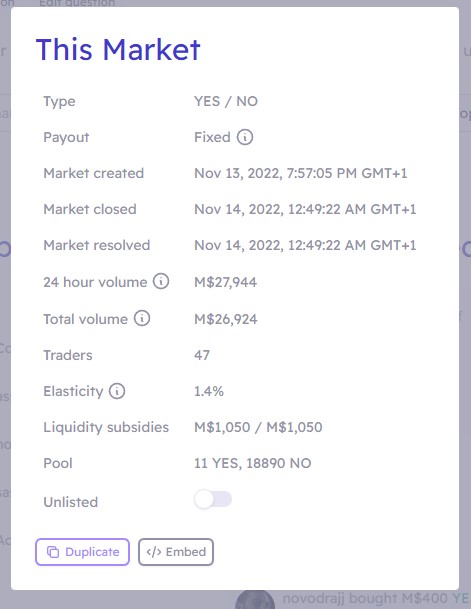
Task: Click the Market created date value
Action: 301,173
